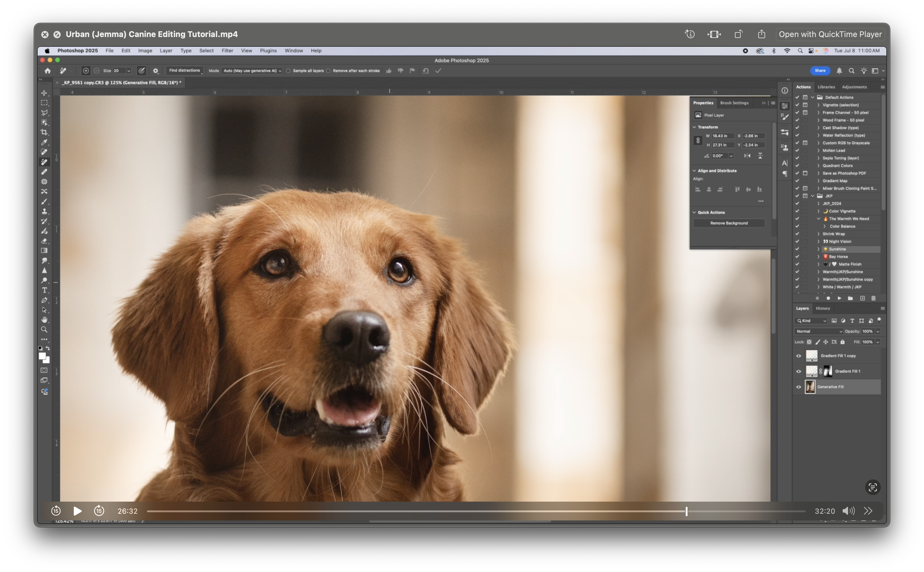Select the Eraser tool
This screenshot has height=572, width=924.
coord(44,241)
